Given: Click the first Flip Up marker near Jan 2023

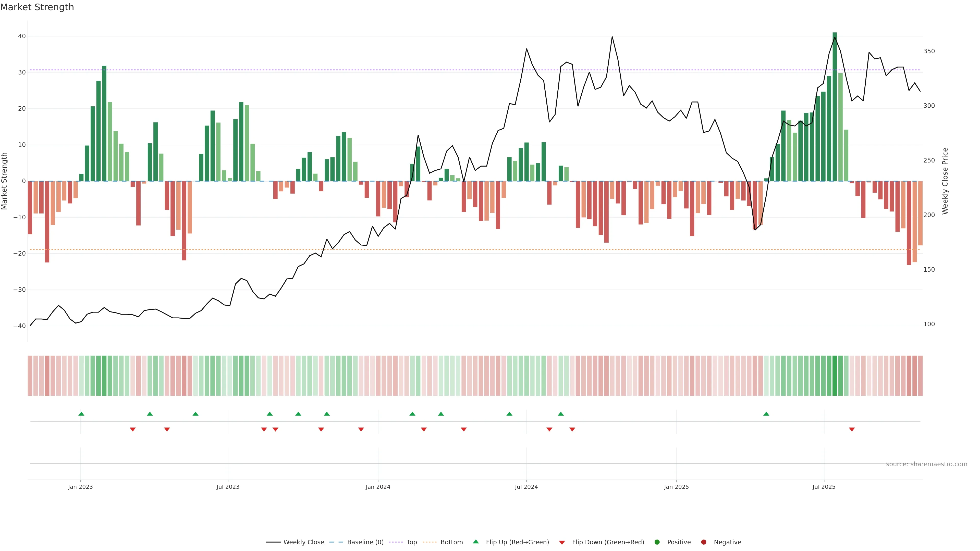Looking at the screenshot, I should 81,414.
